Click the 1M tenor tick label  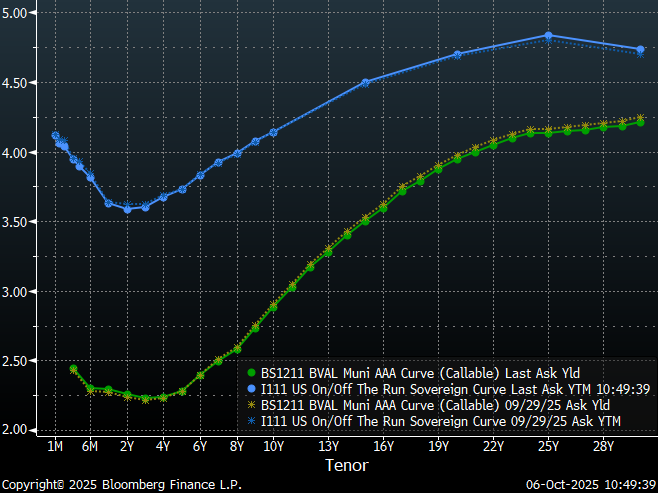[55, 446]
